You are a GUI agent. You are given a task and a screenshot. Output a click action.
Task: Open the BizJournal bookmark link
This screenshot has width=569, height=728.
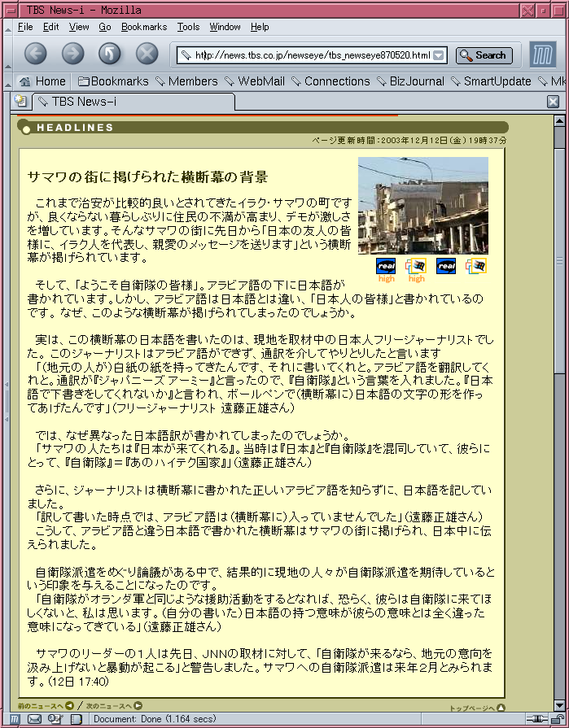coord(410,81)
